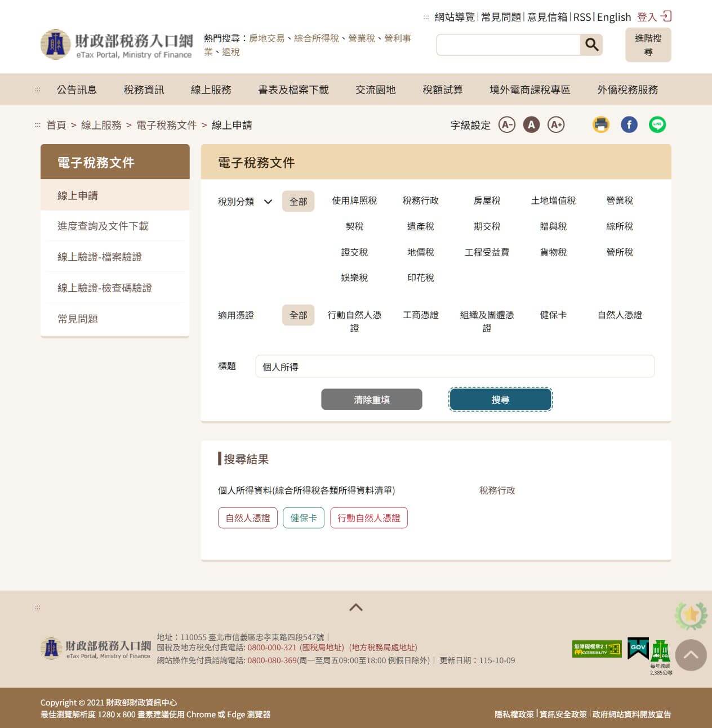Select 貨物稅 tax category
The image size is (712, 728).
(553, 252)
